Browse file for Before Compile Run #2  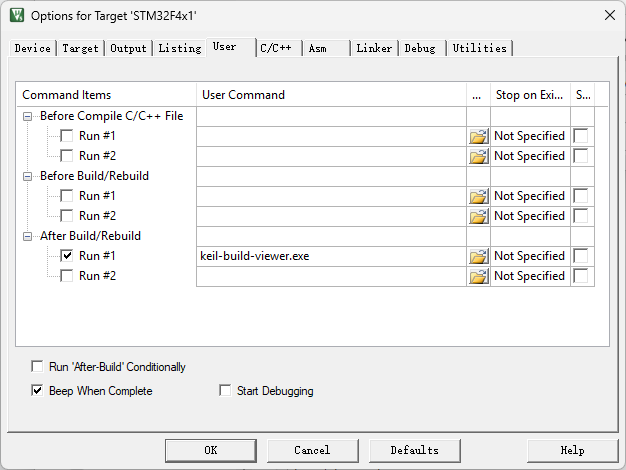pos(478,156)
